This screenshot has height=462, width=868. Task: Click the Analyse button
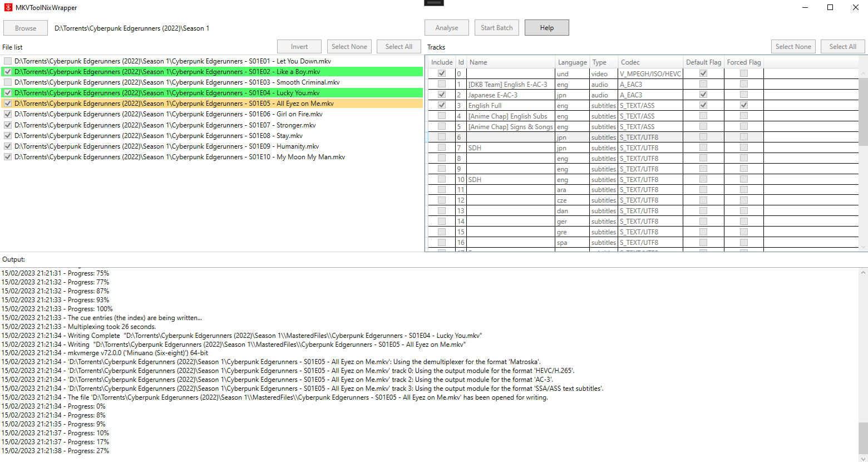446,27
